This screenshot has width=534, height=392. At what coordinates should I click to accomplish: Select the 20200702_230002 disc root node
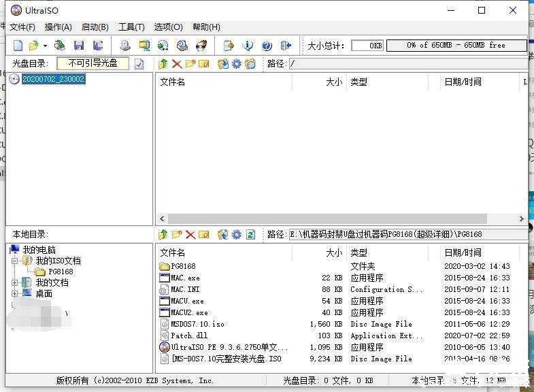(54, 79)
